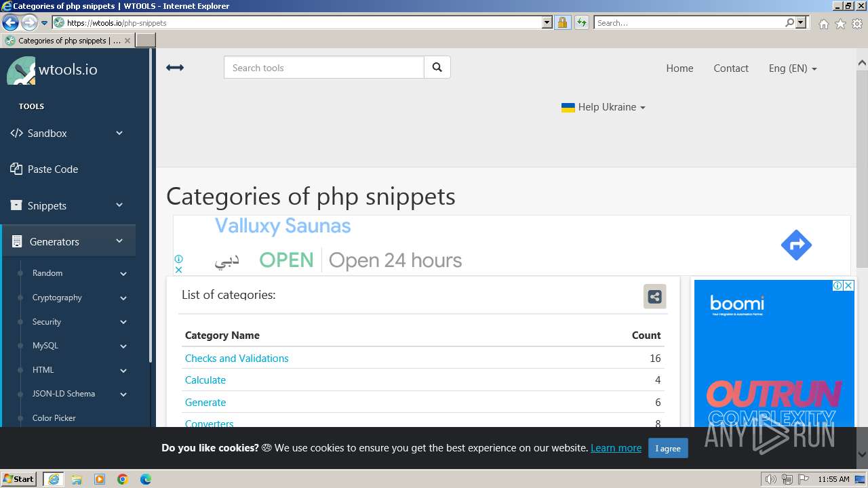
Task: Click the Category Name column header
Action: (x=222, y=335)
